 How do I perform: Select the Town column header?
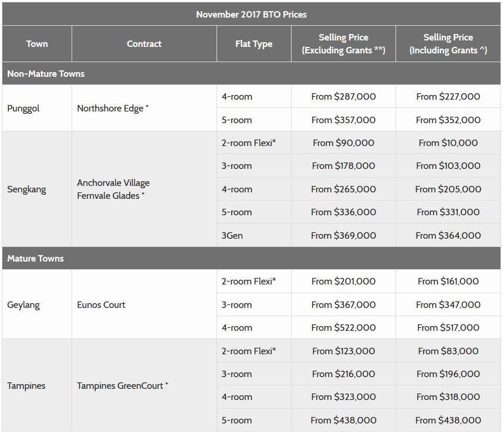tap(36, 44)
